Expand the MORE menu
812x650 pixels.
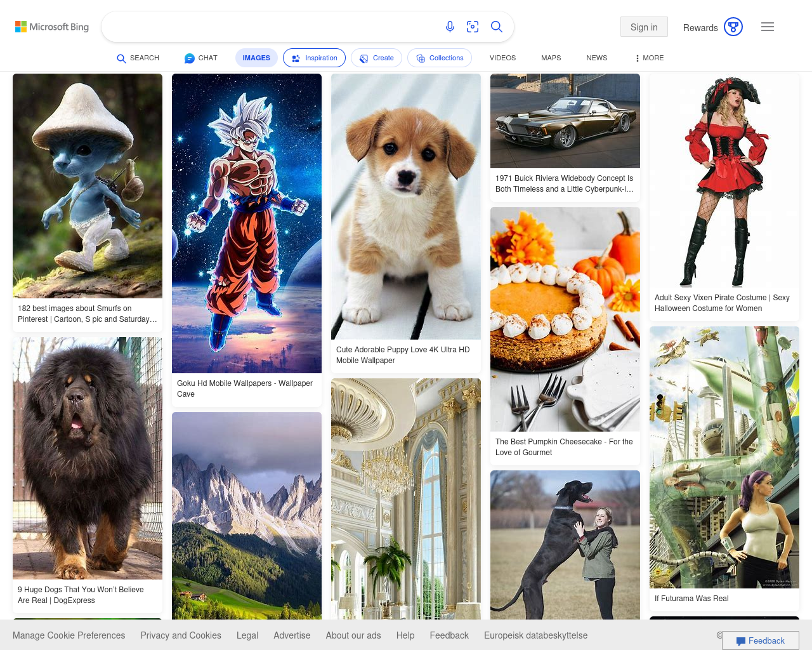pyautogui.click(x=650, y=58)
